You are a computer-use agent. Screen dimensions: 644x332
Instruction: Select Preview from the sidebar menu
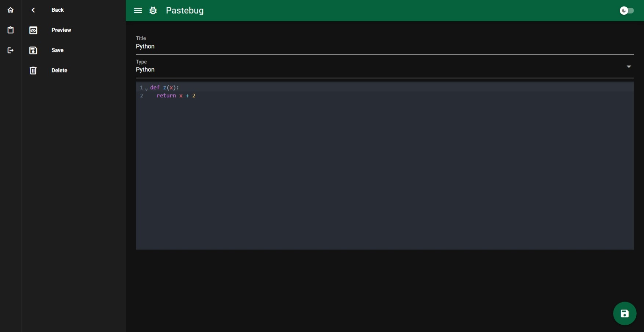click(x=61, y=30)
